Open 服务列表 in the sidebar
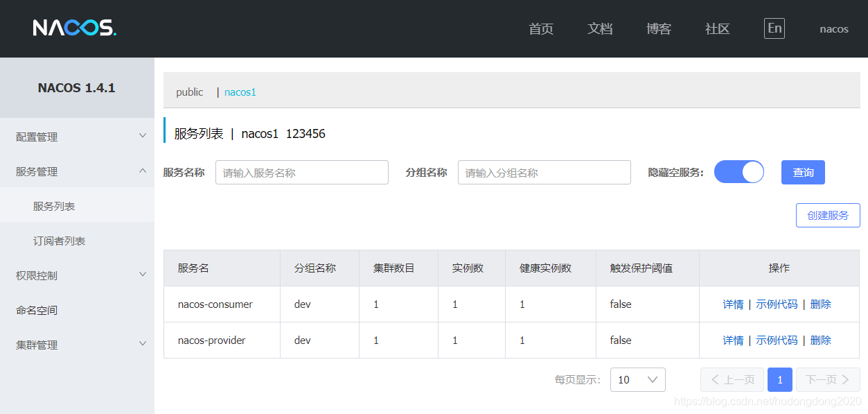This screenshot has height=414, width=868. click(x=77, y=206)
